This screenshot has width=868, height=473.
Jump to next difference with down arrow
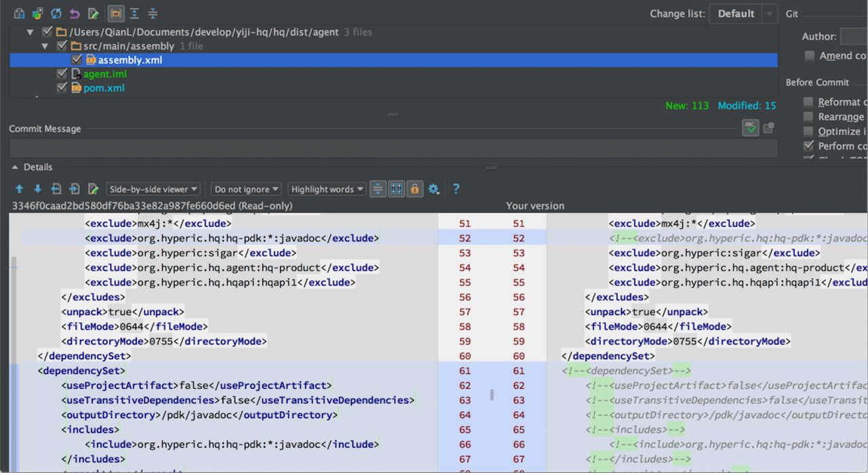pos(37,189)
